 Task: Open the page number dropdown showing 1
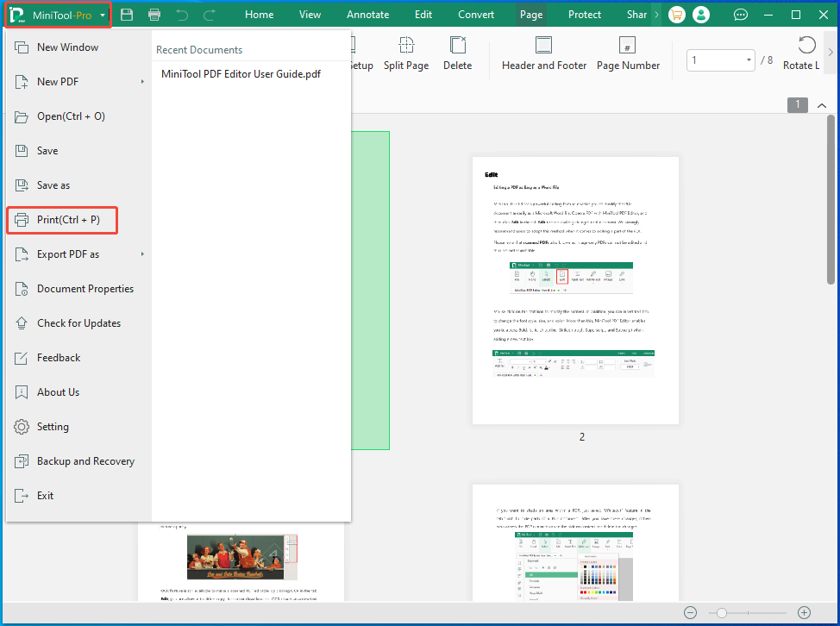click(749, 60)
